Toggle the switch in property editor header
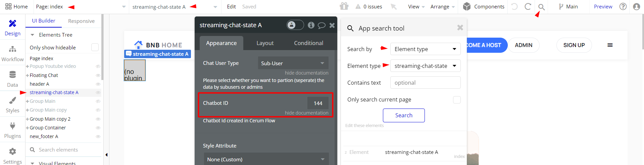Image resolution: width=644 pixels, height=165 pixels. tap(295, 25)
